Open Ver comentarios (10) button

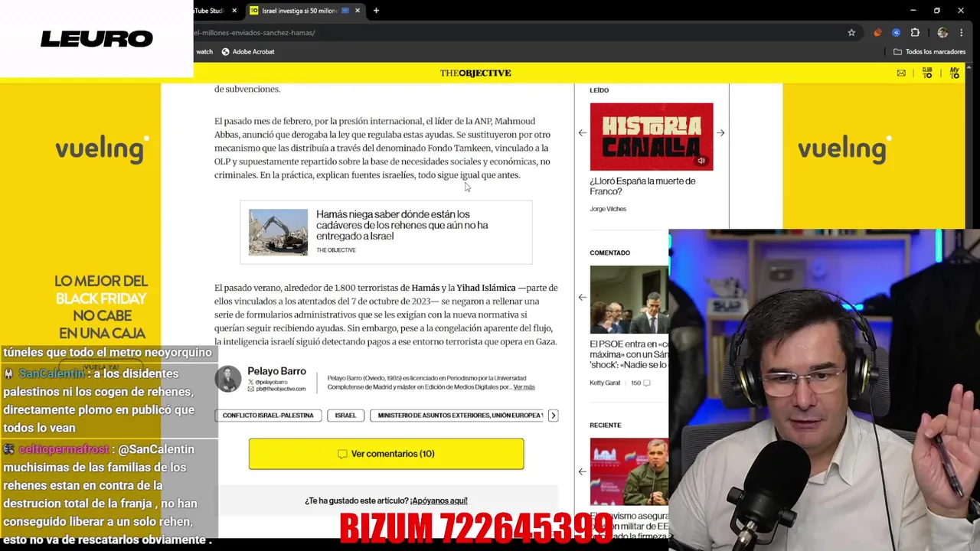coord(386,454)
